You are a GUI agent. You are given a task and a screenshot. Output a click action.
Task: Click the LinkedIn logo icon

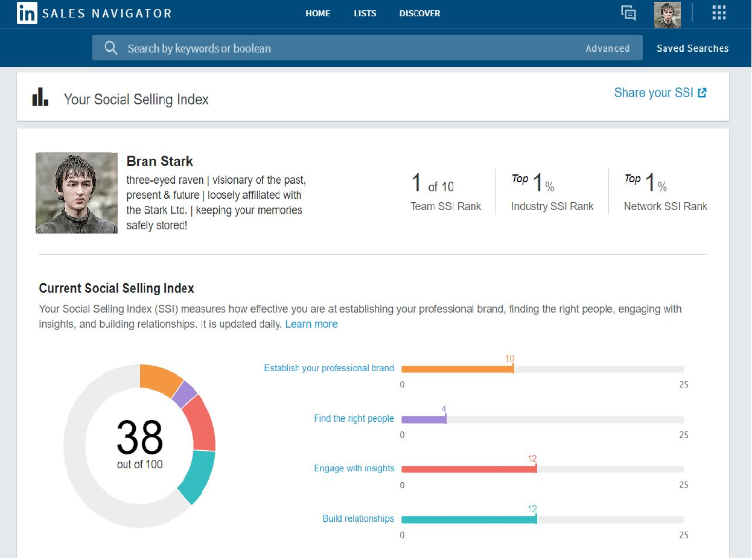click(x=27, y=13)
